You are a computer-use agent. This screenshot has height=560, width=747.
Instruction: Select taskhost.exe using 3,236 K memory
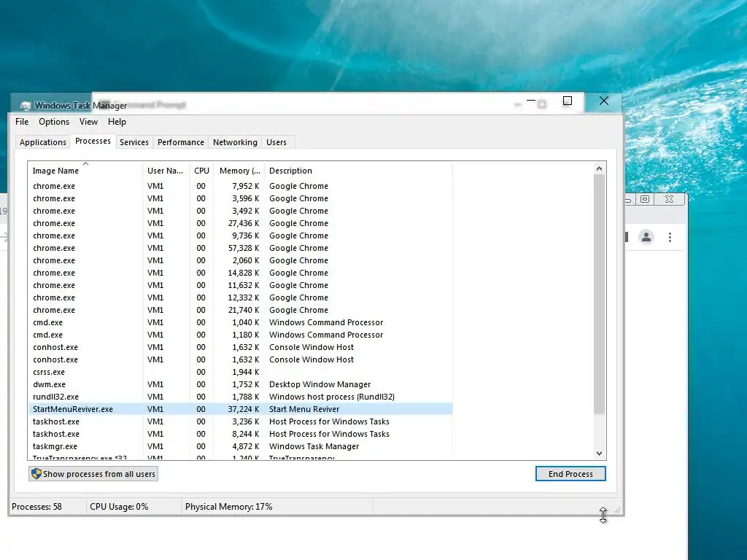click(240, 421)
